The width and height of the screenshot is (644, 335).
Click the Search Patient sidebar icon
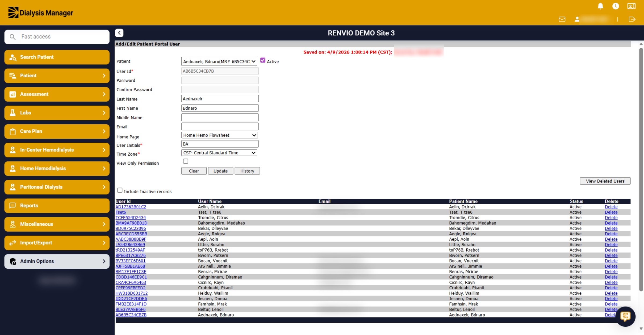[x=13, y=57]
